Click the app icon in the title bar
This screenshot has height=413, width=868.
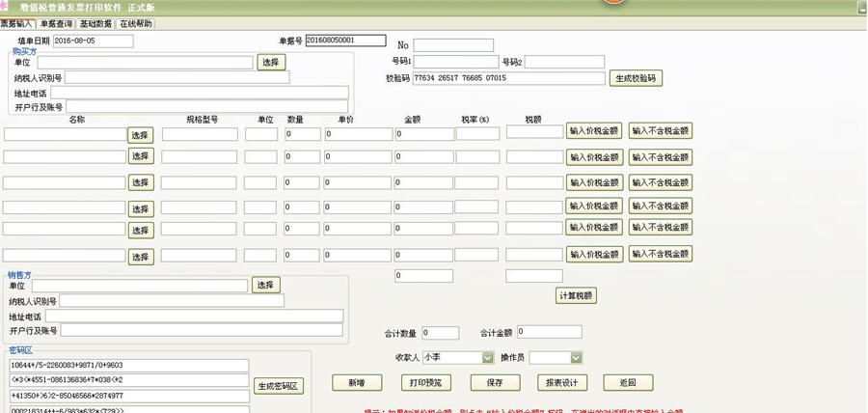pos(5,6)
